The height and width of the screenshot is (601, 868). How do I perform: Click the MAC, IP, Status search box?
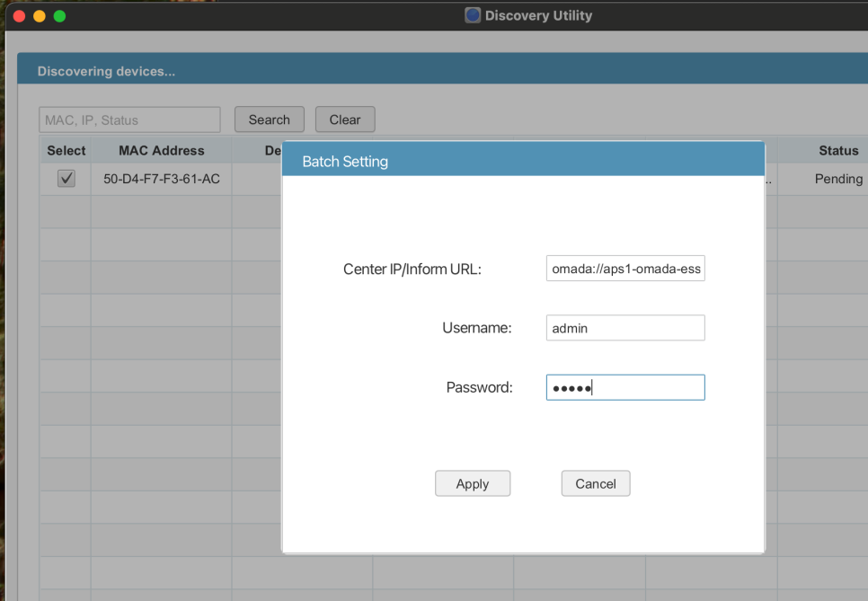point(129,119)
